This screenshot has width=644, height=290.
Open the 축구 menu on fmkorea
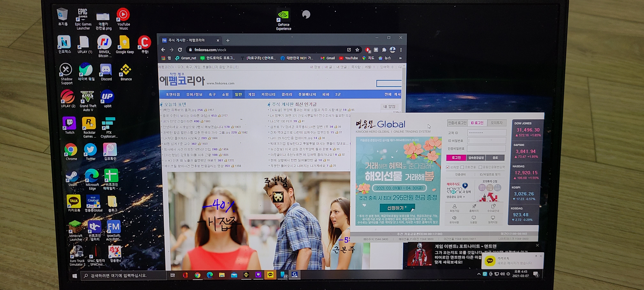click(212, 95)
